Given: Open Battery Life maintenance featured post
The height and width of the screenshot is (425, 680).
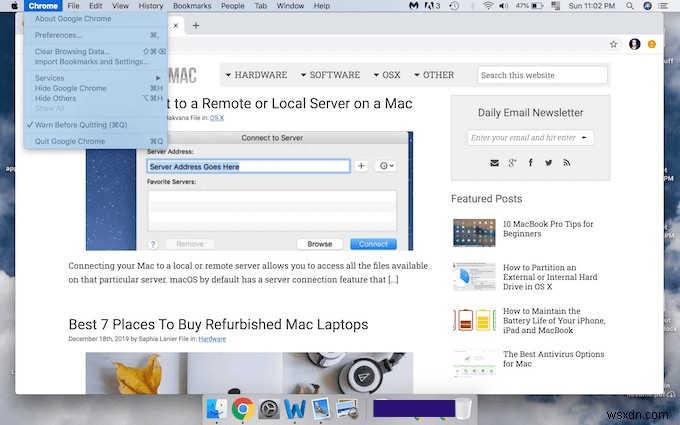Looking at the screenshot, I should pyautogui.click(x=554, y=320).
